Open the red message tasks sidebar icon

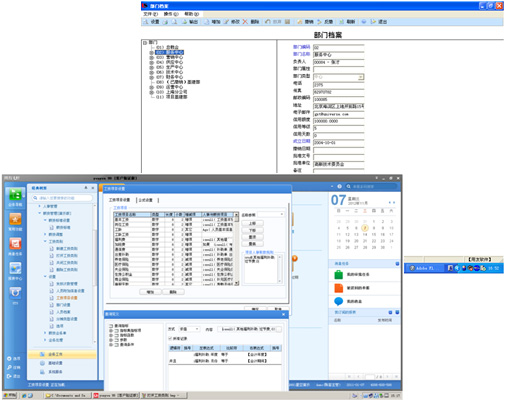tap(15, 244)
